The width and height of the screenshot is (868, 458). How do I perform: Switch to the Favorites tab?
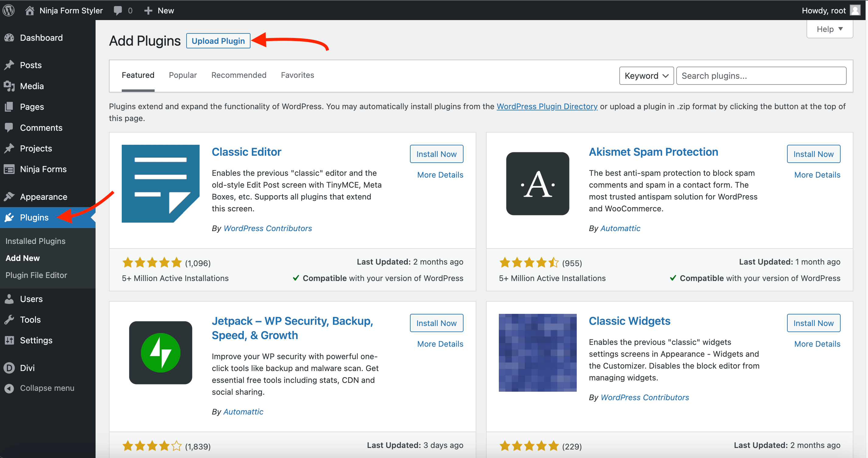pyautogui.click(x=297, y=75)
